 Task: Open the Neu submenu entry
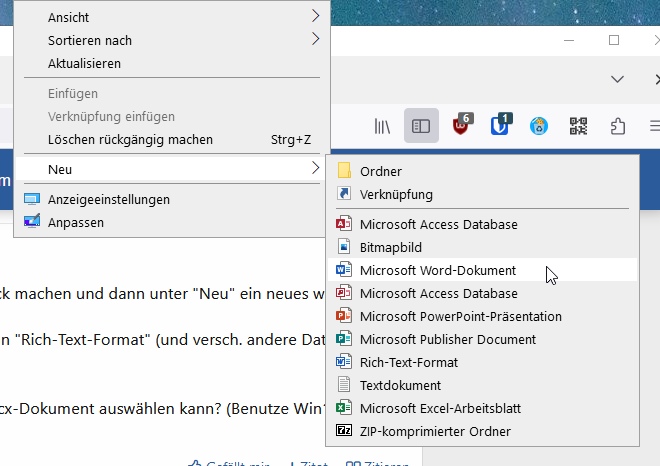point(172,169)
